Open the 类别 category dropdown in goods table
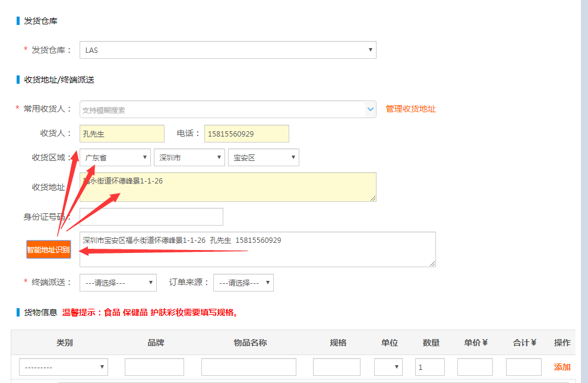This screenshot has width=588, height=383. pyautogui.click(x=63, y=367)
